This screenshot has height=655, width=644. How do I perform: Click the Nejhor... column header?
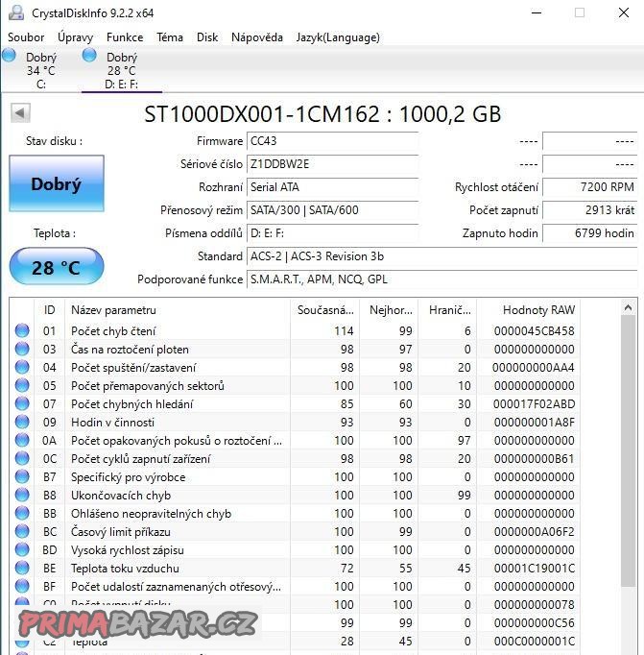tap(389, 310)
